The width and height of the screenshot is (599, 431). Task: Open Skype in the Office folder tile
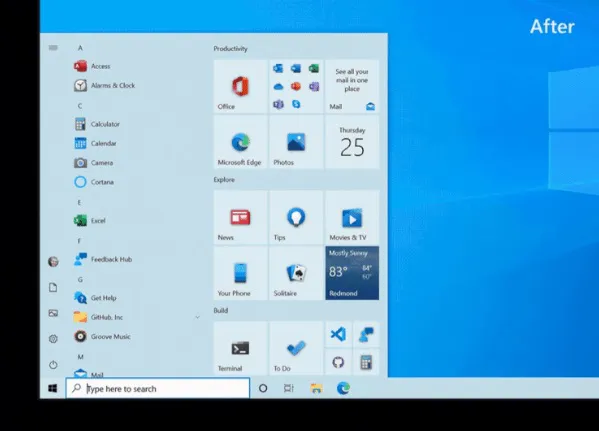tap(296, 104)
